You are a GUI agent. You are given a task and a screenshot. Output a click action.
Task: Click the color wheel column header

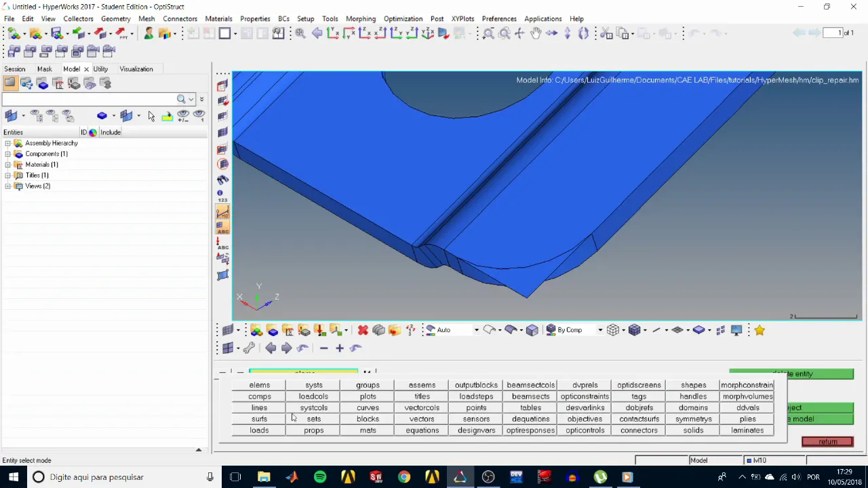click(93, 132)
